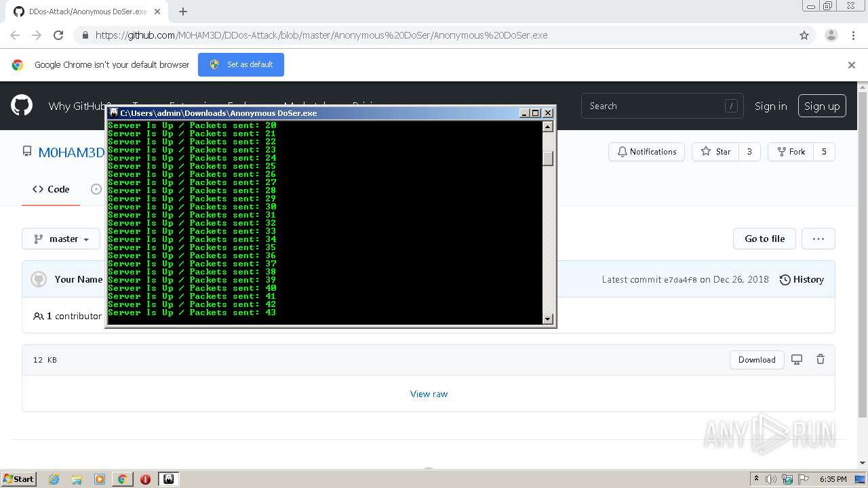Reload the page with refresh icon
Screen dimensions: 868x488
click(58, 35)
